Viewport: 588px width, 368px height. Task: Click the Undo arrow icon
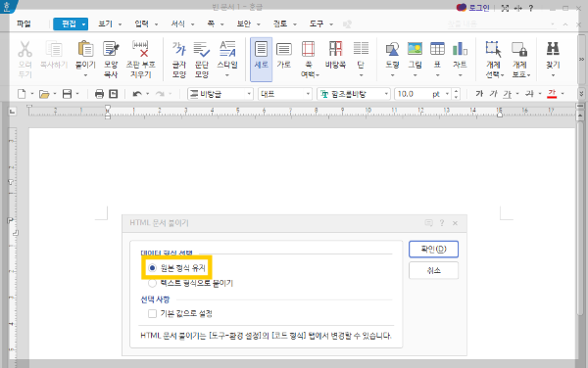point(137,94)
